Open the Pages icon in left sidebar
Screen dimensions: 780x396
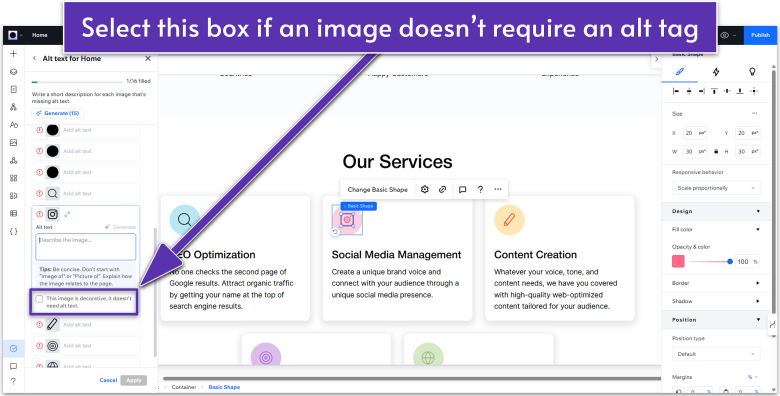pyautogui.click(x=13, y=90)
